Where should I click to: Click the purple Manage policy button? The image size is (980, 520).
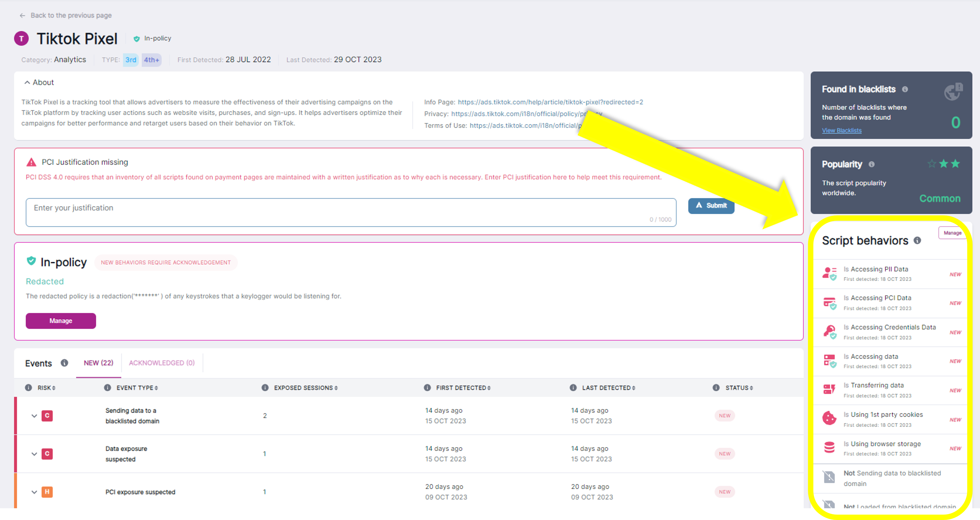(x=61, y=321)
